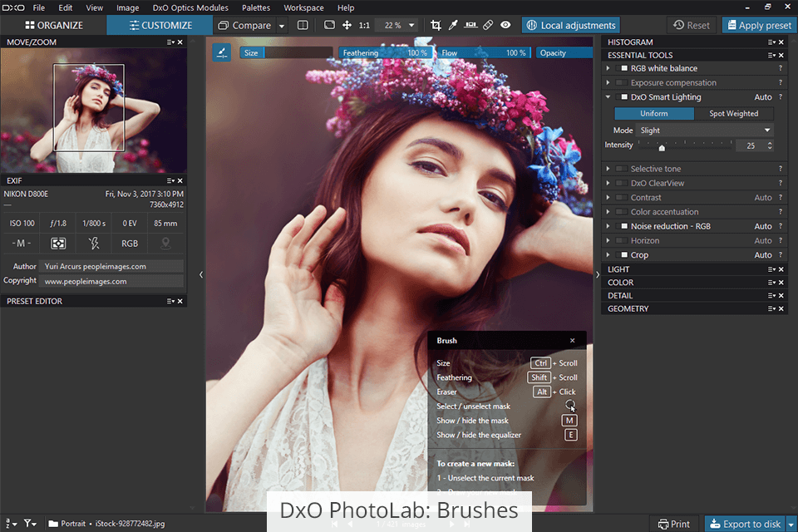Open the DxO Optics Modules menu
The image size is (798, 532).
pyautogui.click(x=190, y=7)
